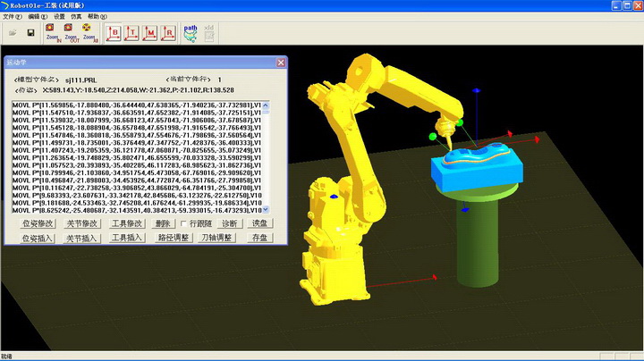644x361 pixels.
Task: Select the M coordinate frame icon
Action: pyautogui.click(x=151, y=33)
